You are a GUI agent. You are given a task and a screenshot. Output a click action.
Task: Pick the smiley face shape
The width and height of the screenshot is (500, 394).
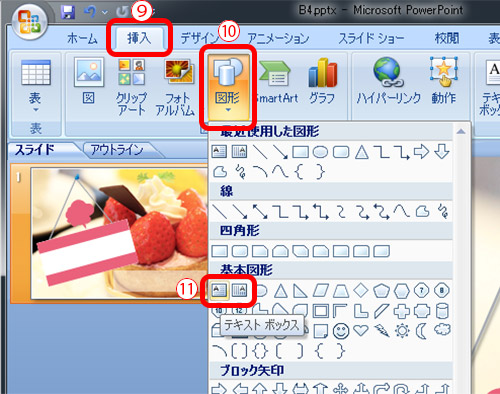pos(341,331)
